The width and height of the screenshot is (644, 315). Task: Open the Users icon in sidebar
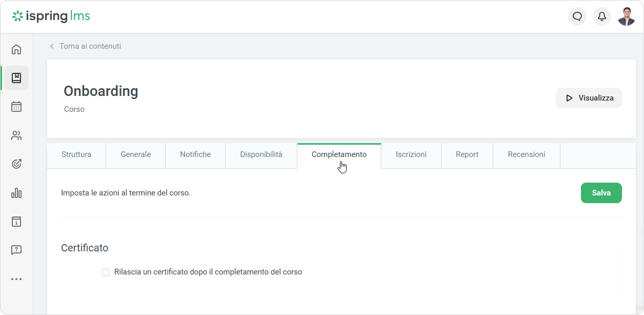click(x=16, y=135)
